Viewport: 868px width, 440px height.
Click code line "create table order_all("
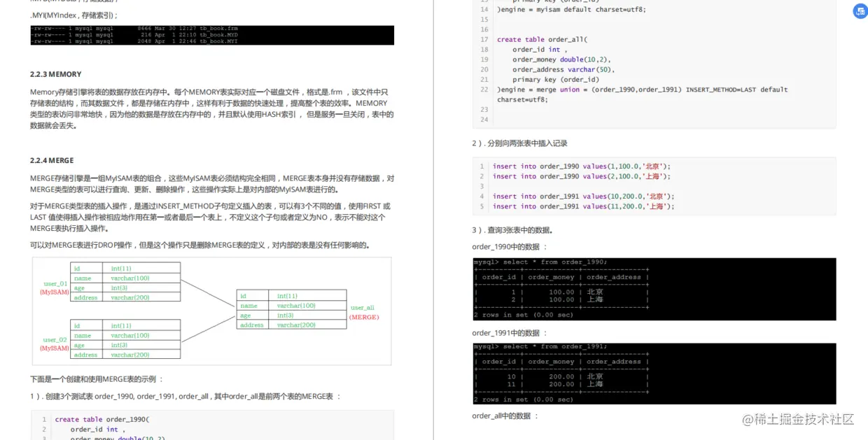pyautogui.click(x=542, y=40)
